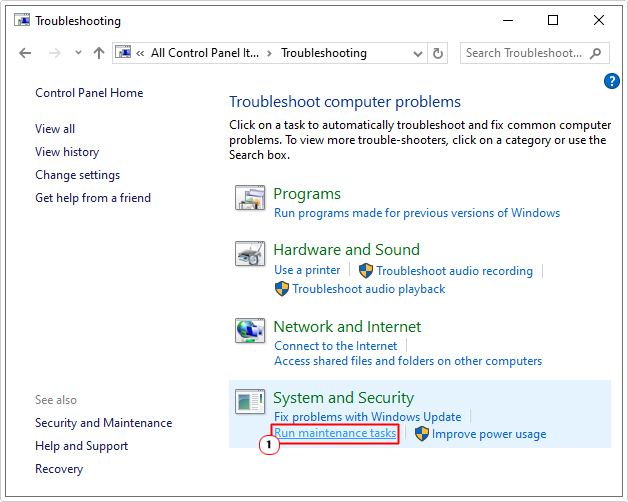The image size is (628, 502).
Task: Run programs made for previous Windows versions
Action: (x=417, y=213)
